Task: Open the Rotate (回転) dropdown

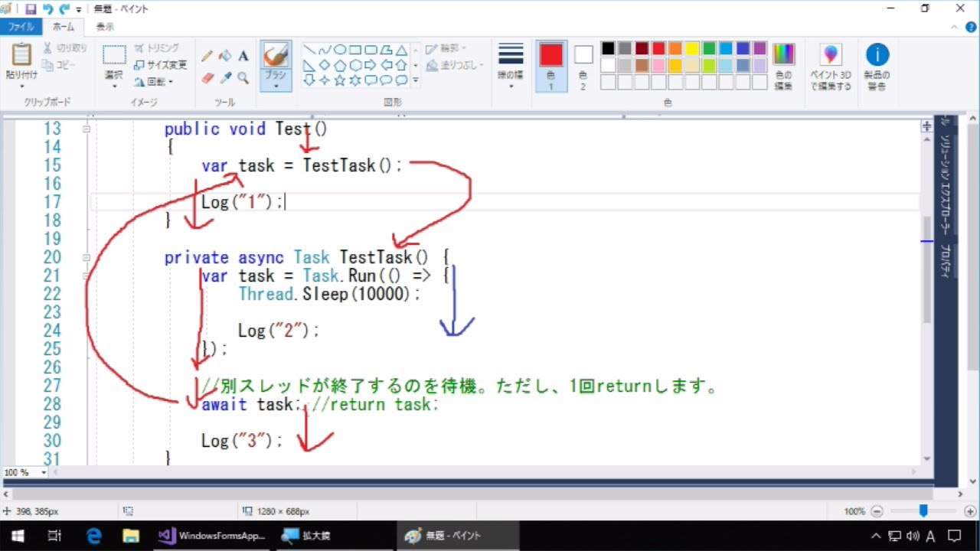Action: coord(154,82)
